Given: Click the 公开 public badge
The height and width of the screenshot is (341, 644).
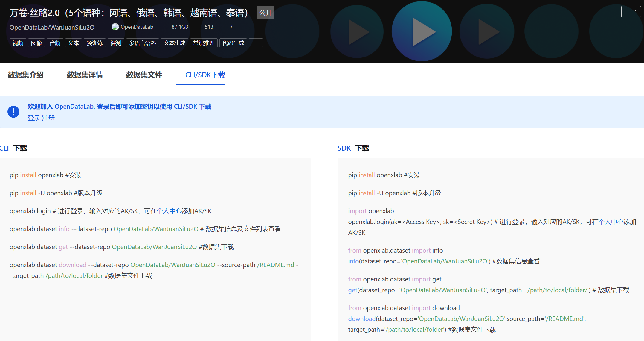Looking at the screenshot, I should [265, 13].
